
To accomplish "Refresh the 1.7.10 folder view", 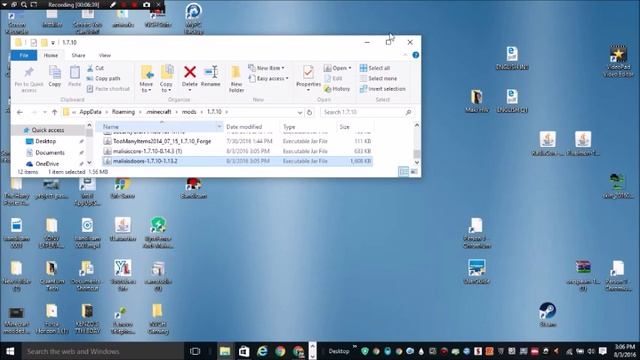I will click(x=309, y=112).
